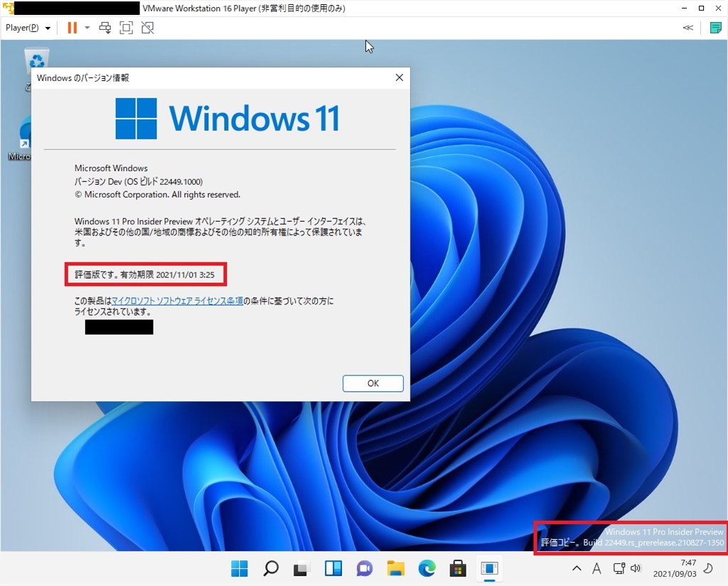Click OK in the Windows version dialog
The height and width of the screenshot is (586, 728).
point(373,383)
